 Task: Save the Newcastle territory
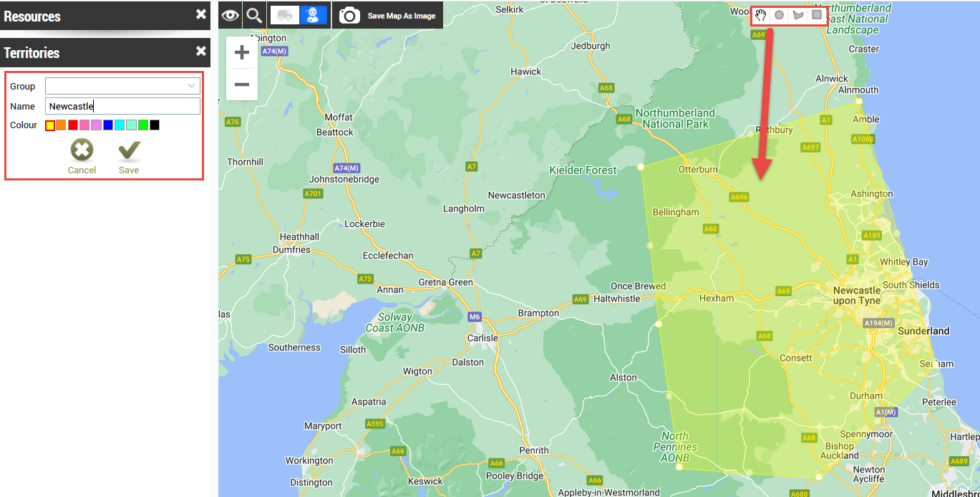tap(129, 157)
